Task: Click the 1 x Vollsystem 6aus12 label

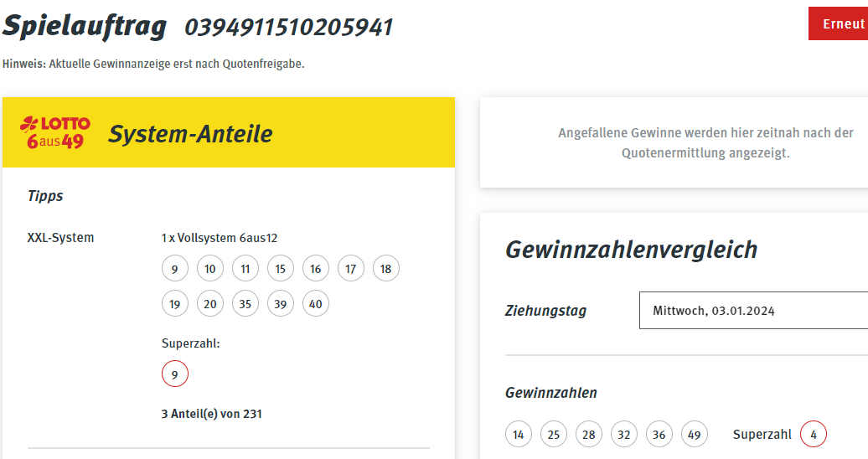Action: [x=220, y=238]
